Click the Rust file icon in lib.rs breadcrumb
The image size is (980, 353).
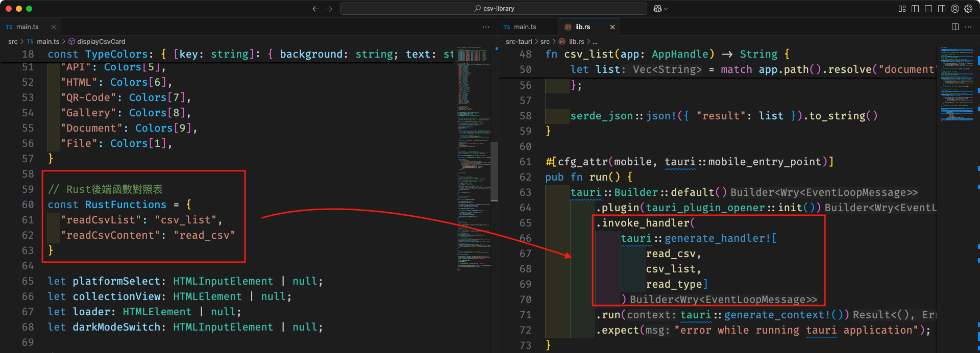point(562,42)
